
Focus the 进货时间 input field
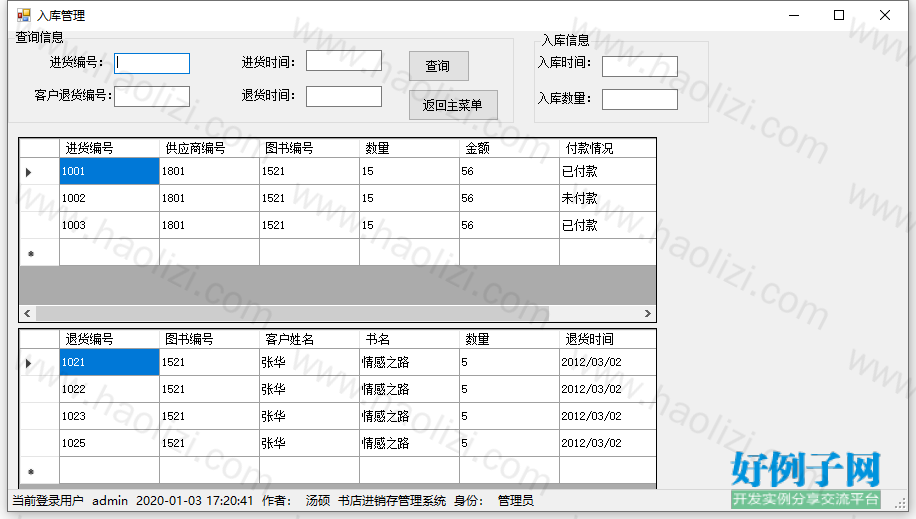coord(344,61)
